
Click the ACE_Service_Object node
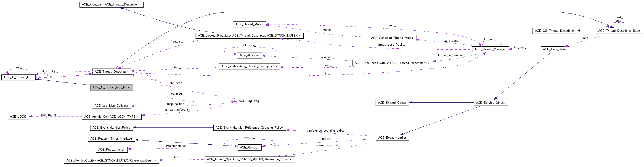(x=490, y=103)
